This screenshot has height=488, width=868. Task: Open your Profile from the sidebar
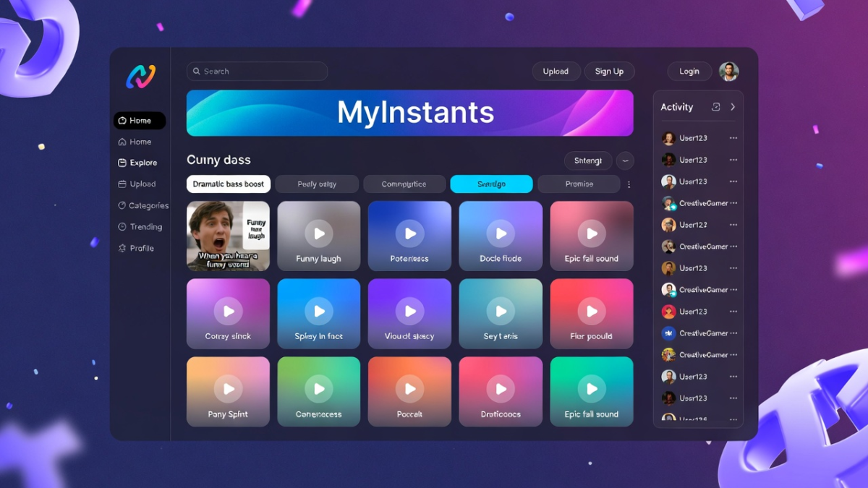pos(138,248)
